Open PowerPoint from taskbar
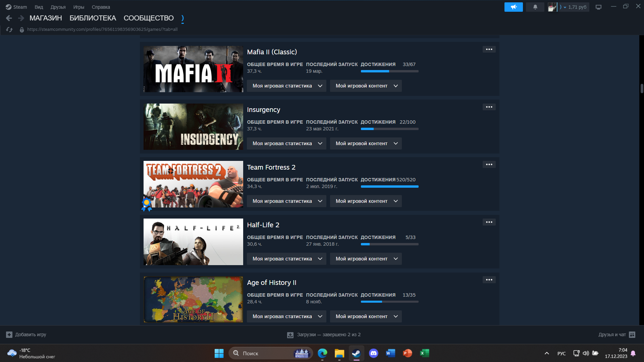Viewport: 644px width, 362px height. click(408, 353)
